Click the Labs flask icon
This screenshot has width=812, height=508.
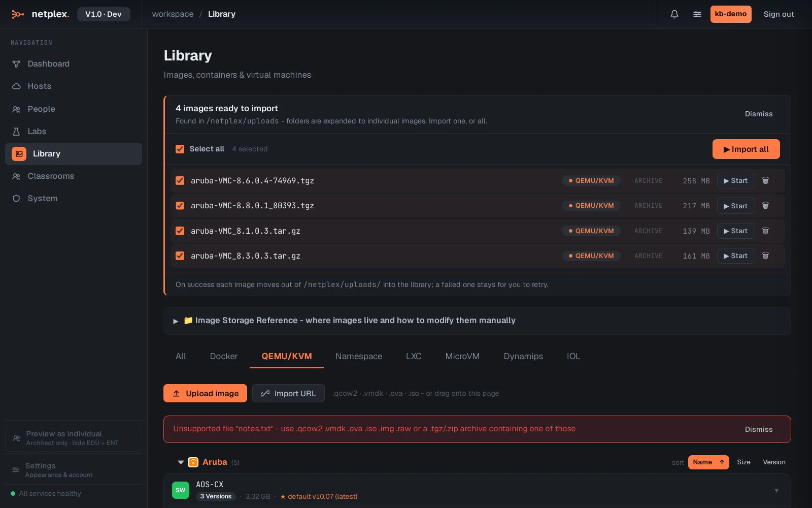point(16,132)
